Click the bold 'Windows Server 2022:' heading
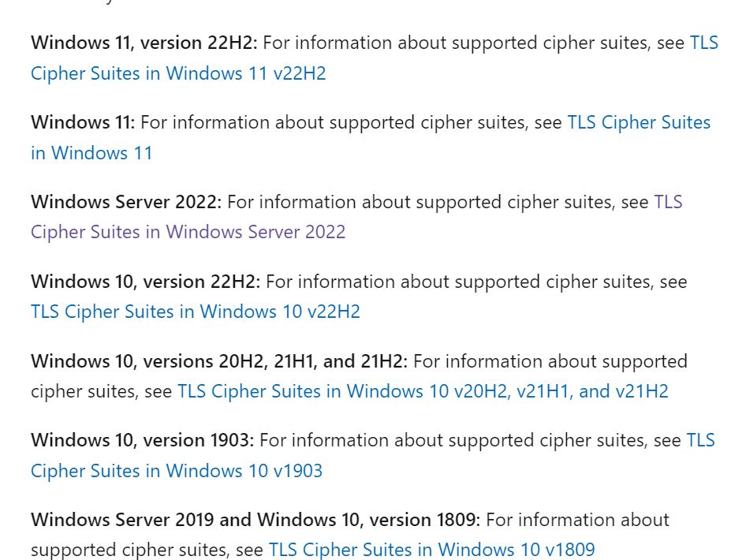 [126, 202]
